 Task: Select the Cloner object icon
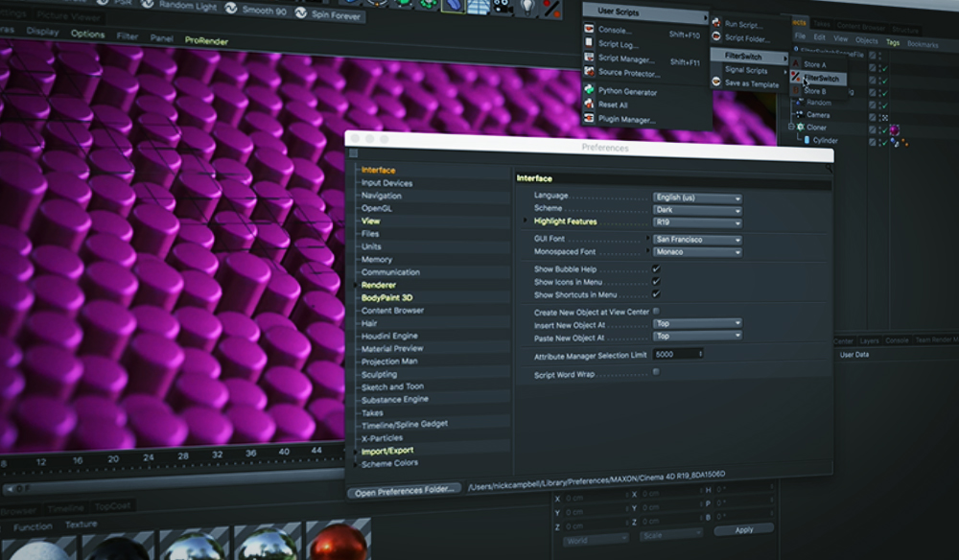coord(800,128)
